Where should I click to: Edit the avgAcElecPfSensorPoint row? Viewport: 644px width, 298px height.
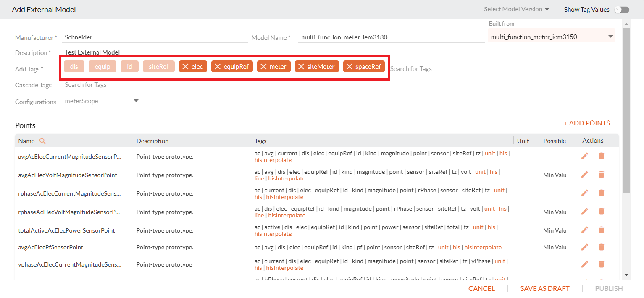[x=585, y=247]
